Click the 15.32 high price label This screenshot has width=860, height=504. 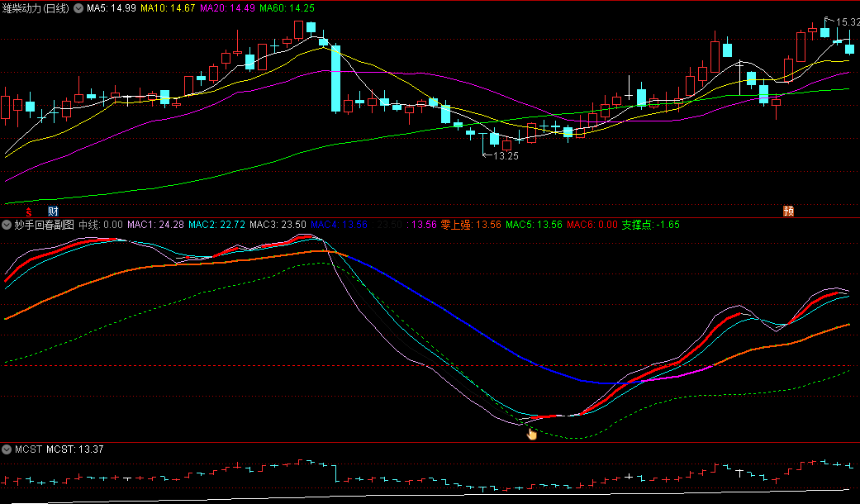click(848, 22)
